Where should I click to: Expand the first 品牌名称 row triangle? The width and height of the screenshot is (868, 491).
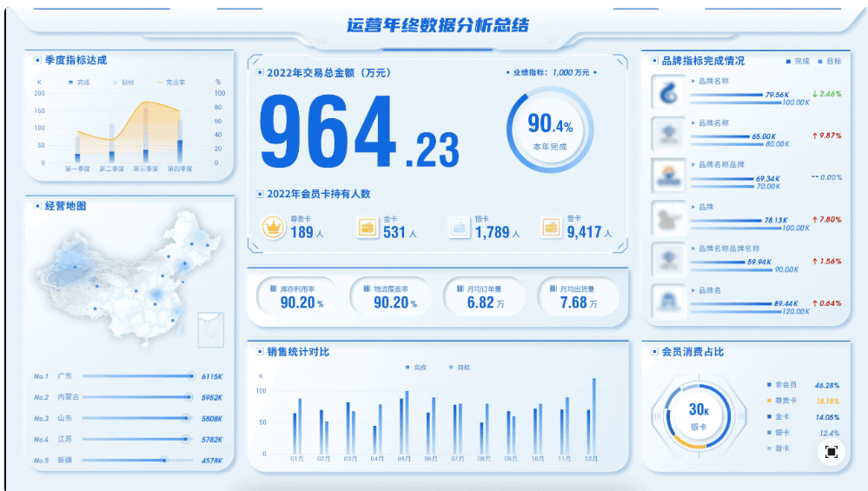tap(693, 82)
